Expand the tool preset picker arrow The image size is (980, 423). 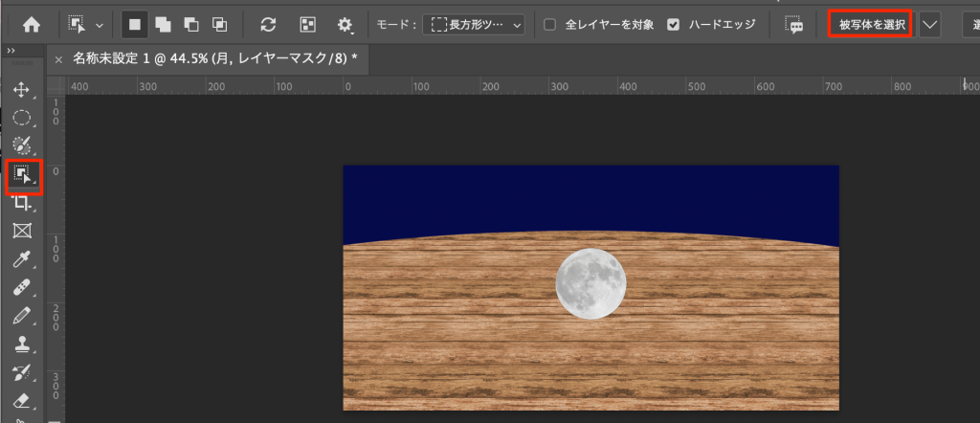point(99,25)
